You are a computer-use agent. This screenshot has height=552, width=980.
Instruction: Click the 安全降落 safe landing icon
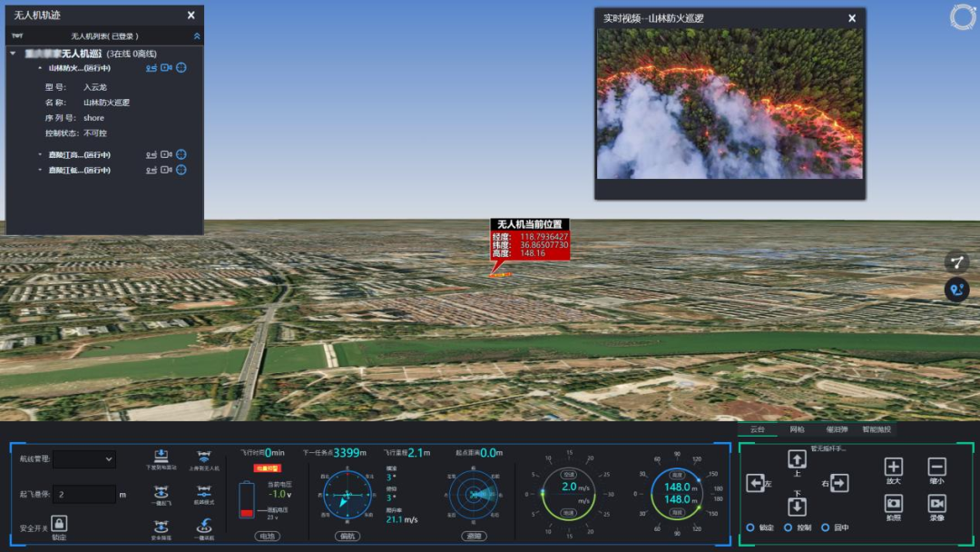click(161, 525)
